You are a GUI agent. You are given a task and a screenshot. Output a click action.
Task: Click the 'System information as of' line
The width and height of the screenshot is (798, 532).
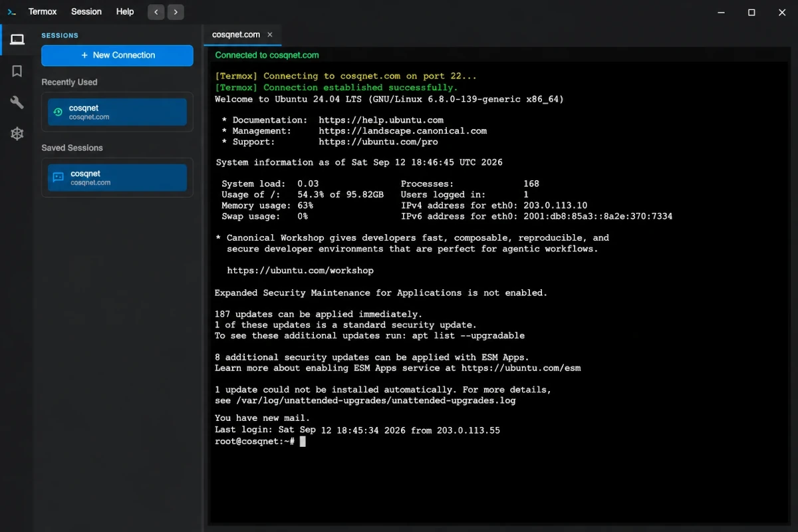(x=359, y=162)
